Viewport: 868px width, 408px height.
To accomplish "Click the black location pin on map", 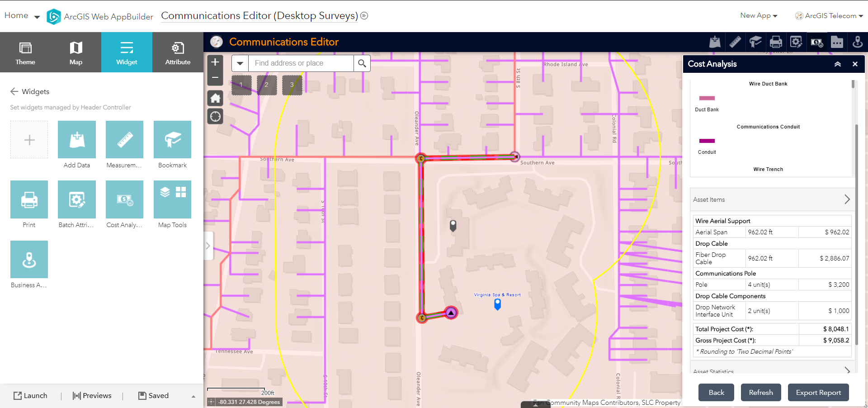I will pyautogui.click(x=453, y=226).
